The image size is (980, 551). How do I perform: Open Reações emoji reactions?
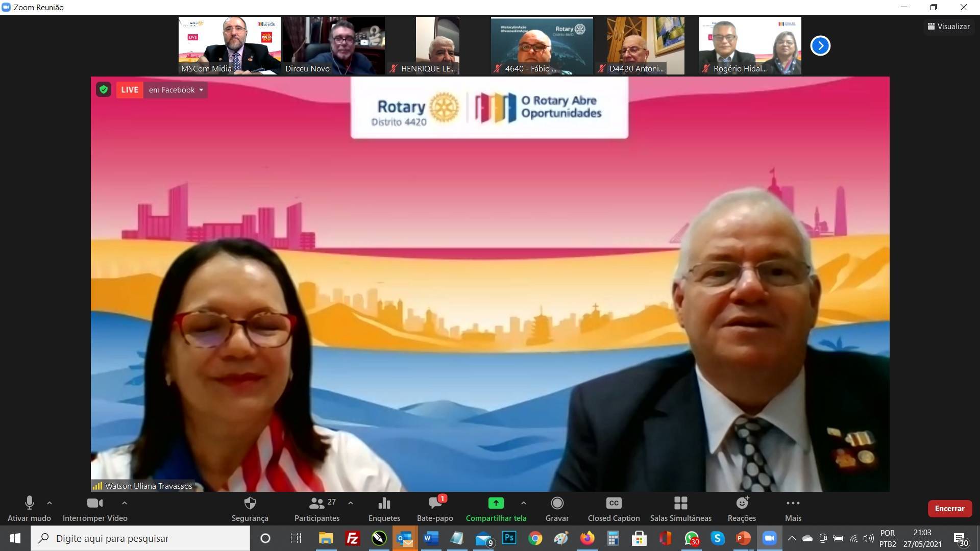pyautogui.click(x=742, y=504)
